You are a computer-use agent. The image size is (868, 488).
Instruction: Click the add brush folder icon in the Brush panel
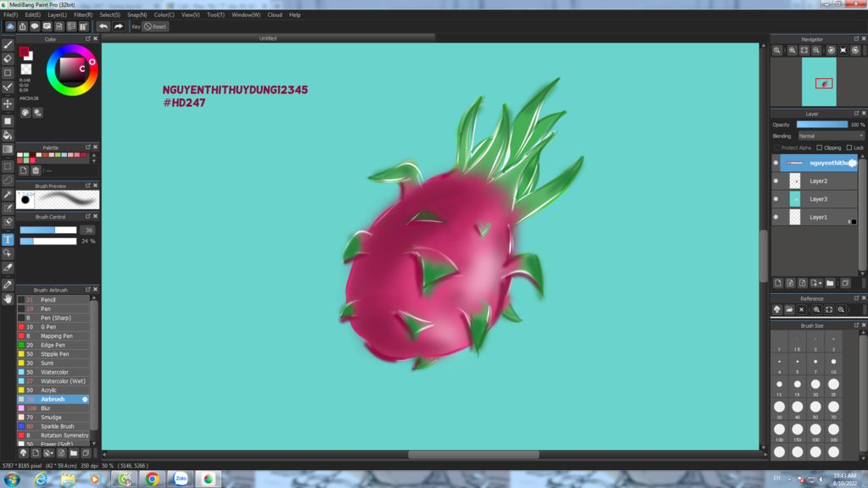pyautogui.click(x=74, y=453)
